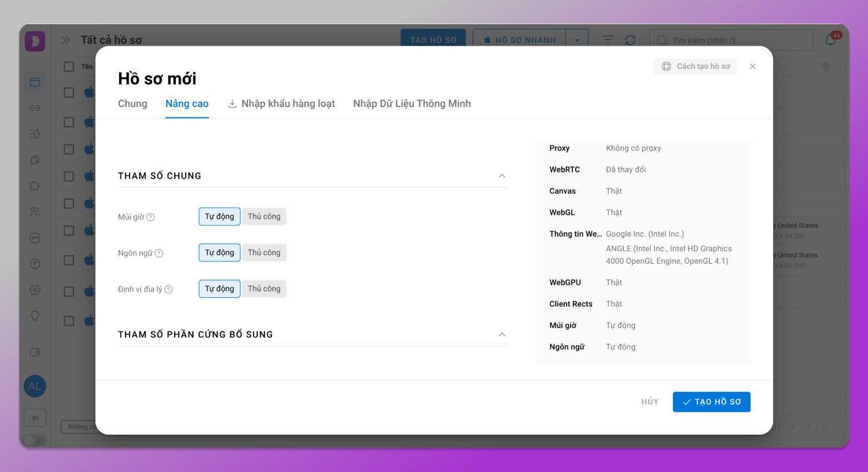Click the help icon beside Định vị địa lý
The width and height of the screenshot is (868, 472).
tap(168, 289)
